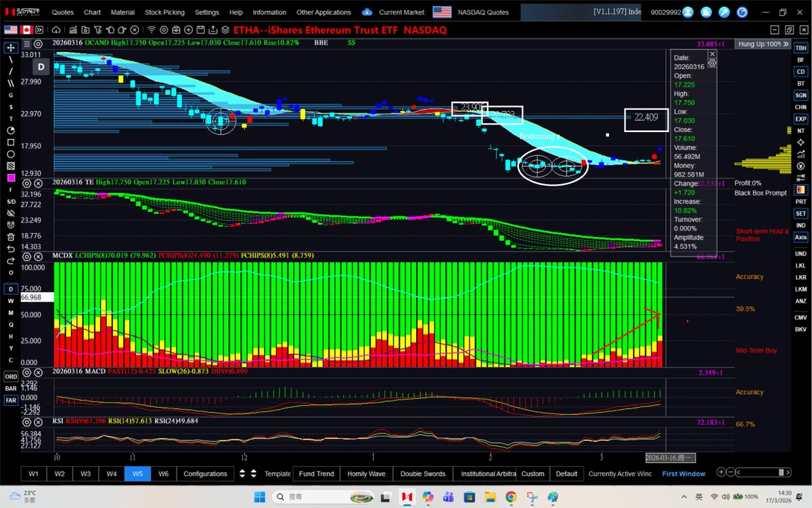Delete drawings with trash can icon
This screenshot has width=812, height=508.
pyautogui.click(x=10, y=237)
